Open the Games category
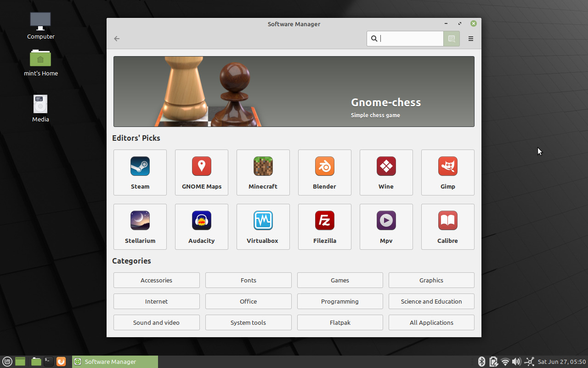588x368 pixels. [x=340, y=280]
